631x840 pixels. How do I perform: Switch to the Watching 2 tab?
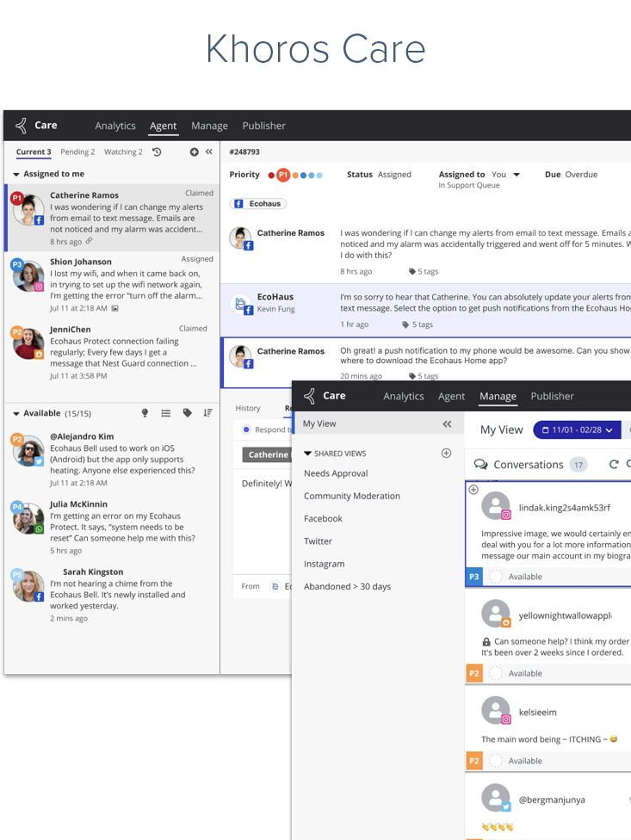[x=123, y=152]
